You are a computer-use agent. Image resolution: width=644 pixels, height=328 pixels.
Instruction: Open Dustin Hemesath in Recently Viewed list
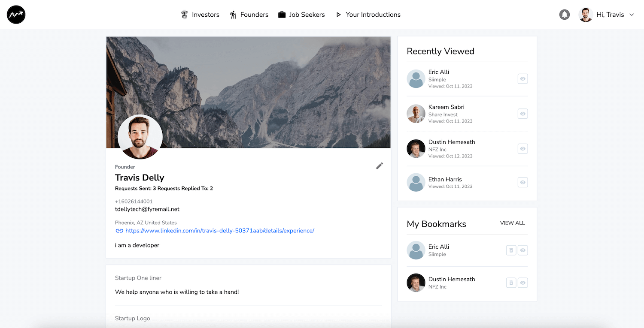click(451, 142)
